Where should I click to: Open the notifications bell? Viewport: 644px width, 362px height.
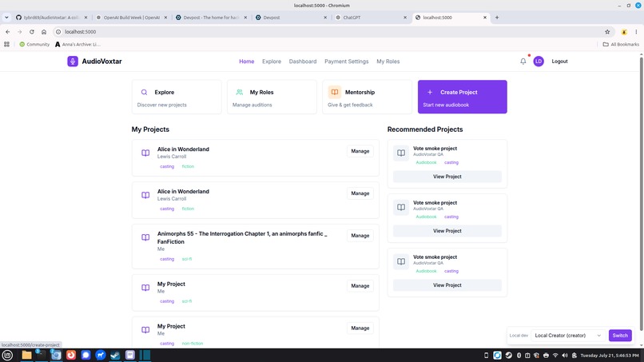(523, 62)
